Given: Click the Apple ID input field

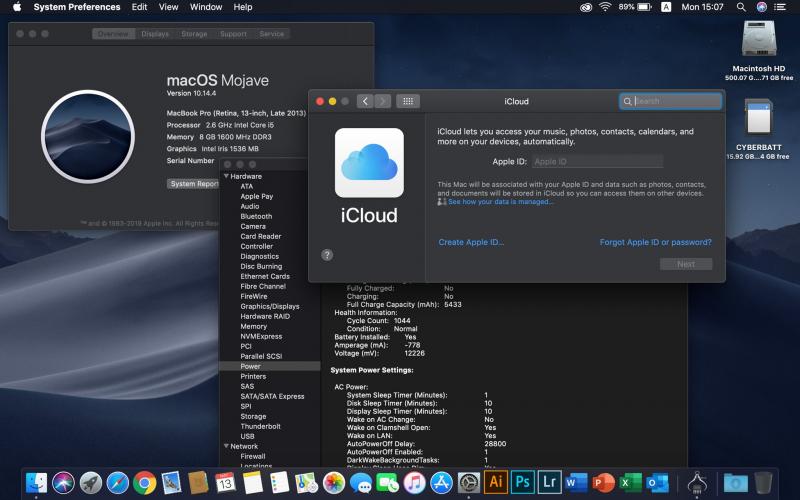Looking at the screenshot, I should coord(597,161).
